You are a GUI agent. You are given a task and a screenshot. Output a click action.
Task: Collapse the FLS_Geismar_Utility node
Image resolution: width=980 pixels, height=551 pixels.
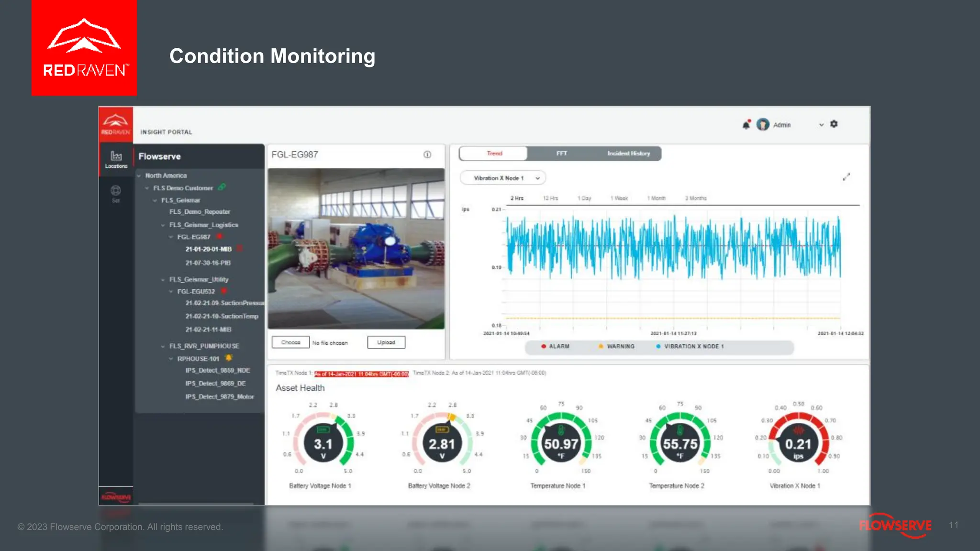pyautogui.click(x=163, y=279)
